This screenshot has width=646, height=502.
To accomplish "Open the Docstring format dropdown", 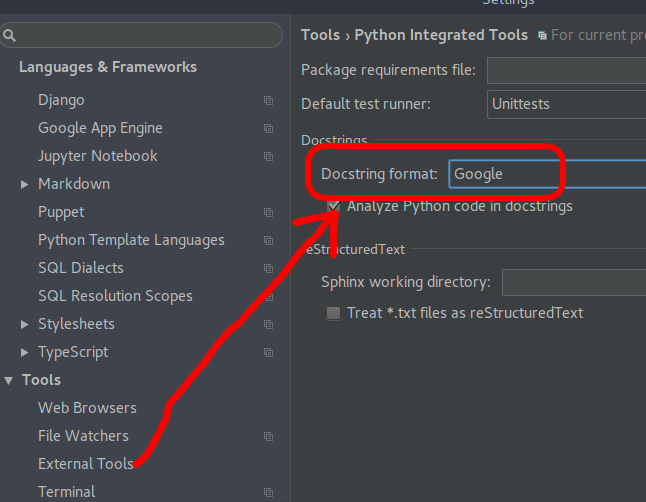I will point(547,174).
